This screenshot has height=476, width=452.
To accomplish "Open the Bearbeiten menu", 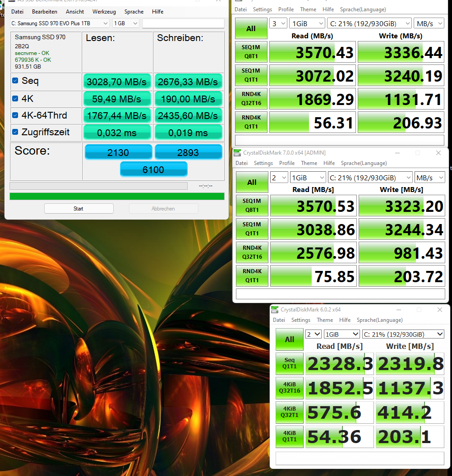I will 45,12.
